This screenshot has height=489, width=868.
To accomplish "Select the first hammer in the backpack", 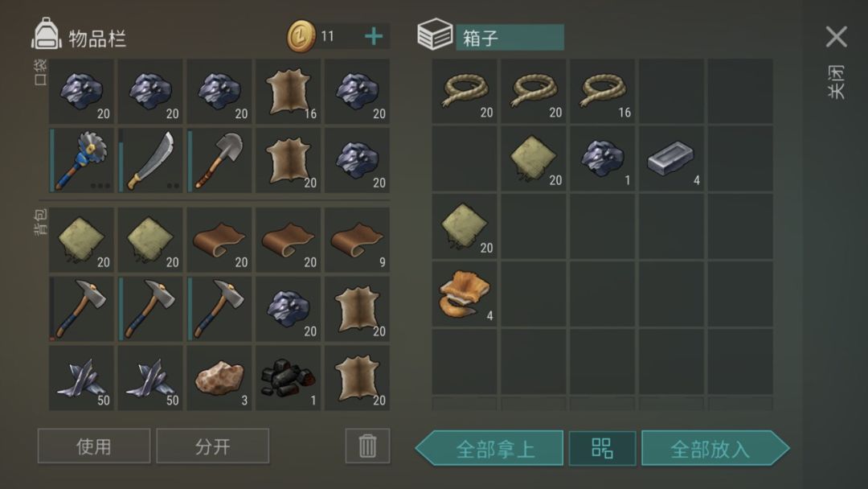I will 81,309.
